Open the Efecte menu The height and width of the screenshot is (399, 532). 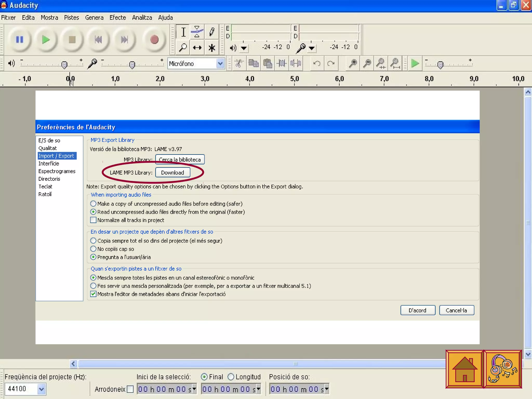point(117,18)
